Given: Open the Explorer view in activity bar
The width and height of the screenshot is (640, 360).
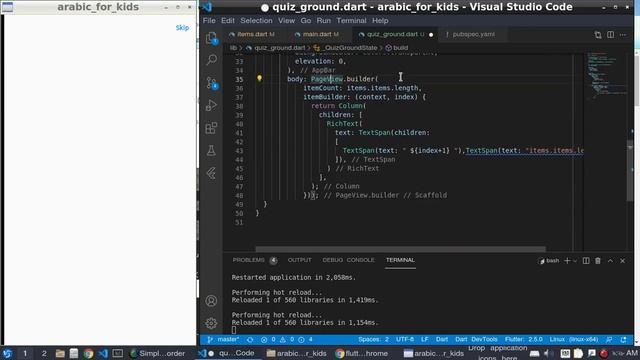Looking at the screenshot, I should [x=211, y=38].
